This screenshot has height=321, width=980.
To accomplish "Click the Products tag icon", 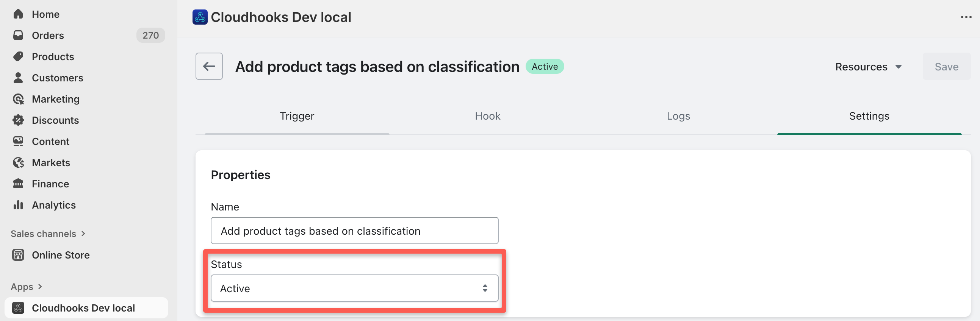I will tap(18, 57).
